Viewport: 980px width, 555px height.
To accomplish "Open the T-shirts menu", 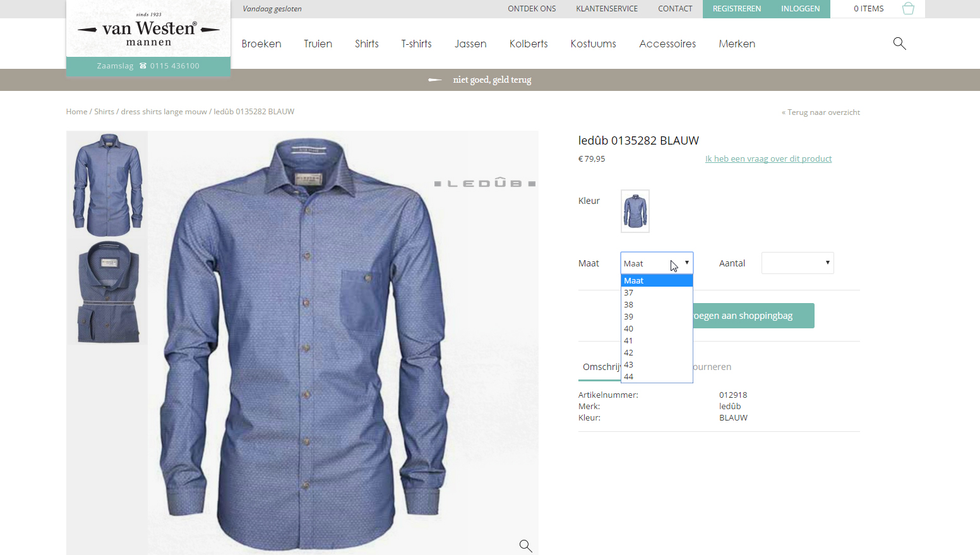I will (417, 44).
